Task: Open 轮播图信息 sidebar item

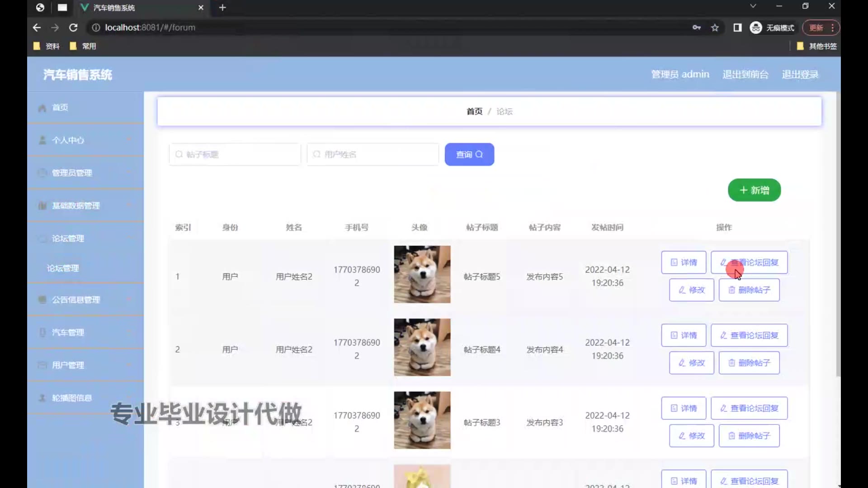Action: [72, 398]
